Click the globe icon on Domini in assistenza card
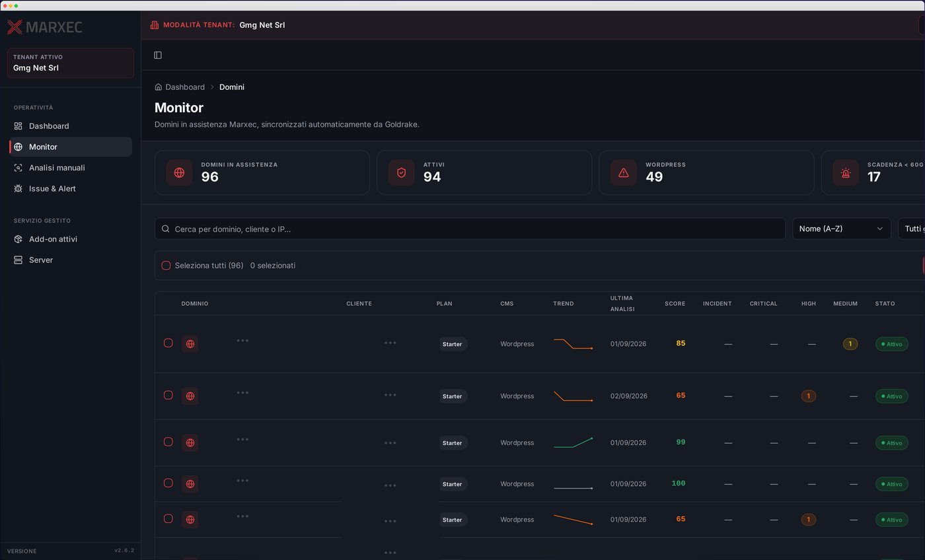The height and width of the screenshot is (560, 925). pyautogui.click(x=179, y=173)
